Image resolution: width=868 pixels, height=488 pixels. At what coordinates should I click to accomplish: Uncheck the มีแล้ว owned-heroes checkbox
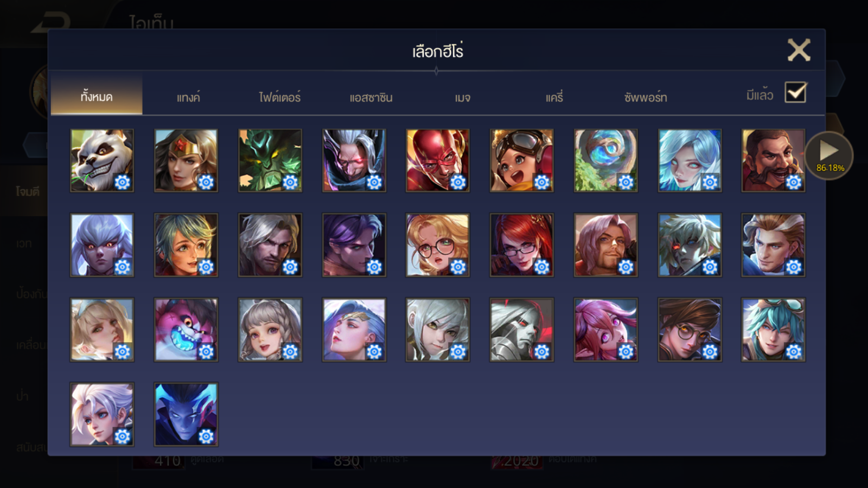[x=796, y=93]
